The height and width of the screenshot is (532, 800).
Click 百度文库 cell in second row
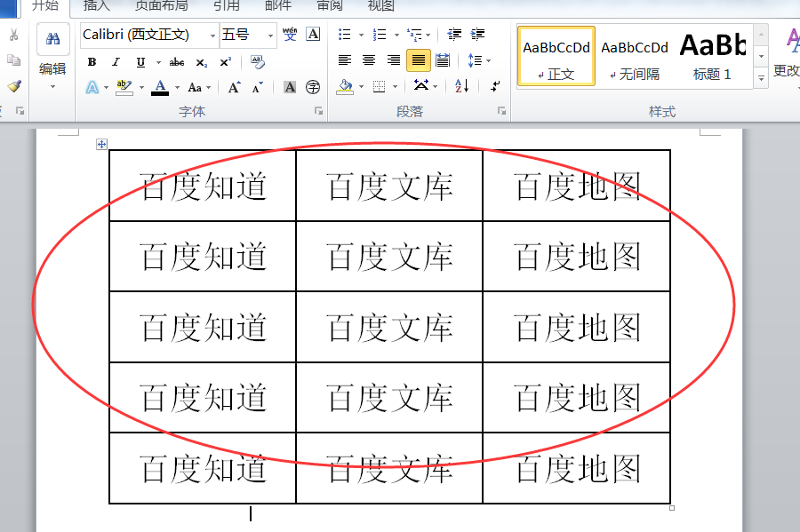click(x=390, y=257)
